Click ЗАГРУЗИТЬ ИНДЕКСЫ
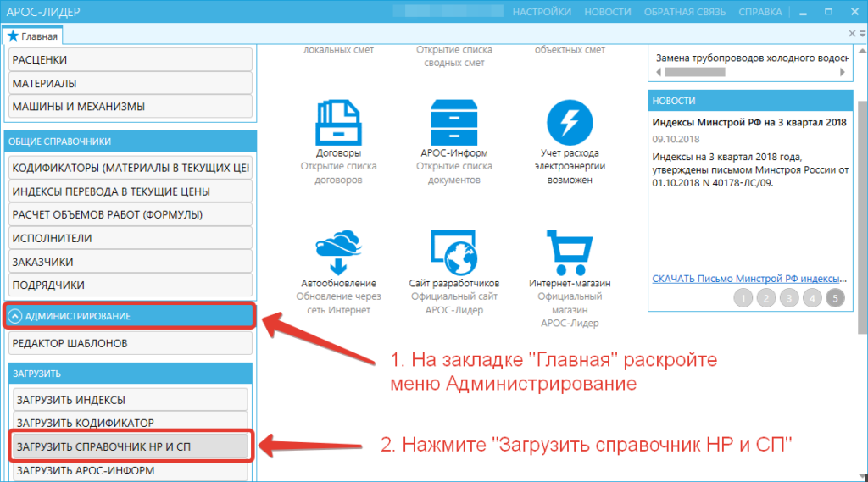Screen dimensions: 868x482 click(130, 400)
